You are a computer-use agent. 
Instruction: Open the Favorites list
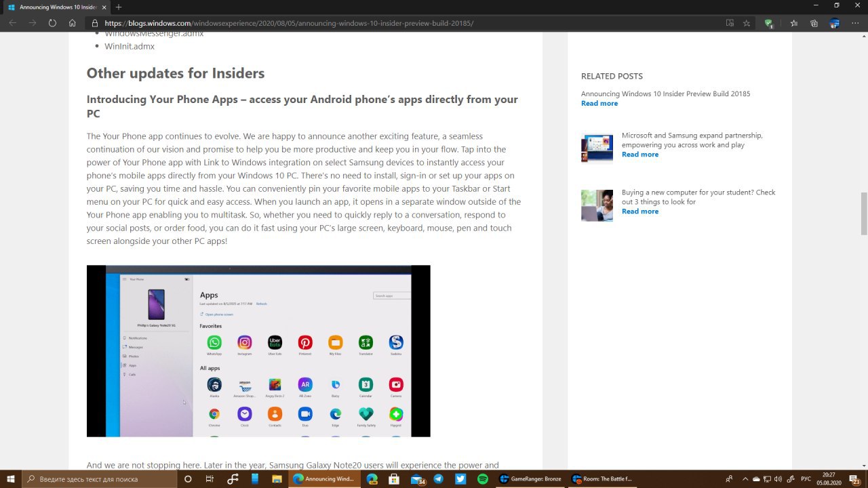click(793, 23)
